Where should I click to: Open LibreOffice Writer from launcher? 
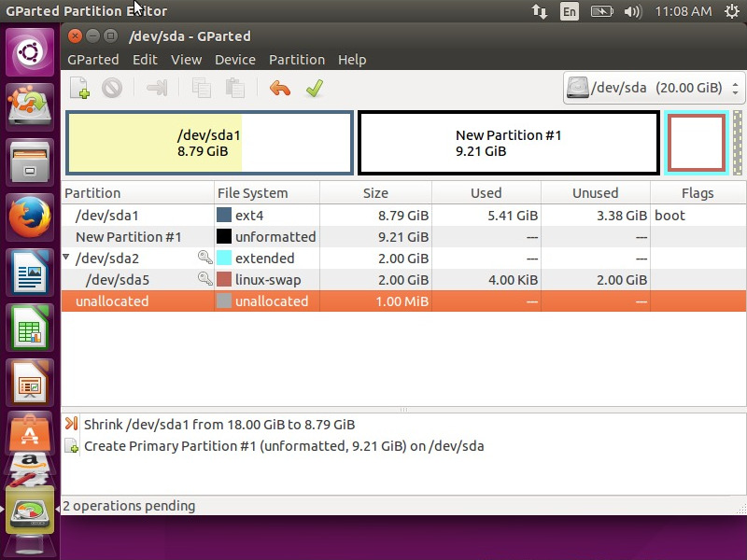[x=30, y=273]
